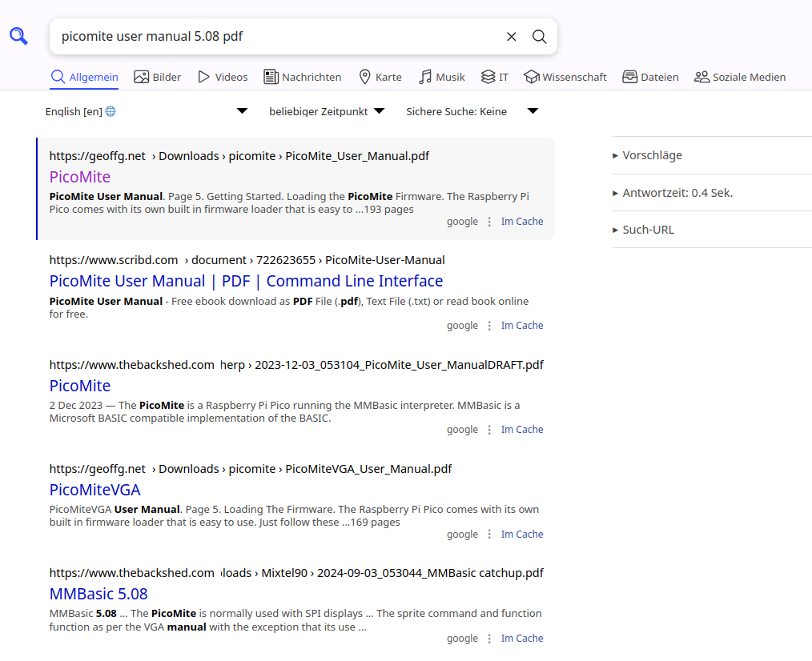
Task: Clear the search query with X
Action: (x=511, y=36)
